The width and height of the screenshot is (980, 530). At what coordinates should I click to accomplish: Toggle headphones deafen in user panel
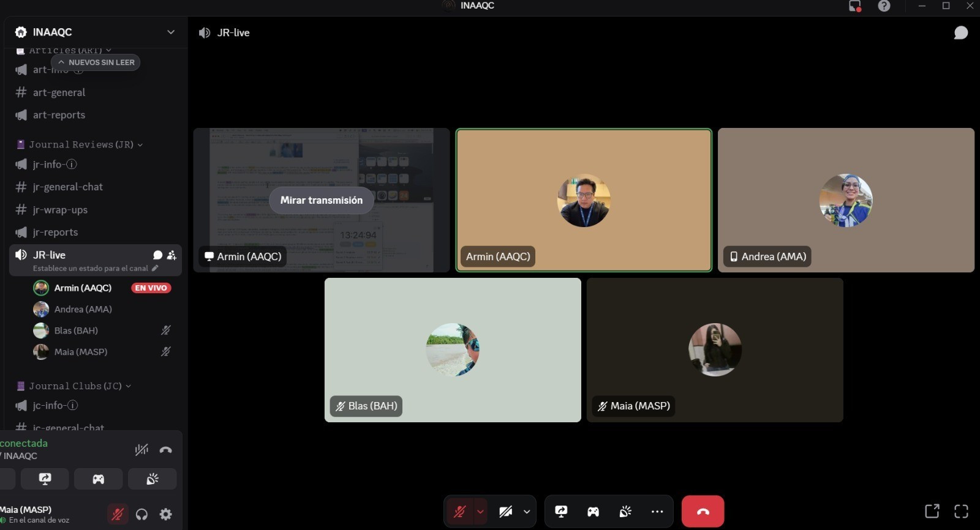click(x=141, y=514)
